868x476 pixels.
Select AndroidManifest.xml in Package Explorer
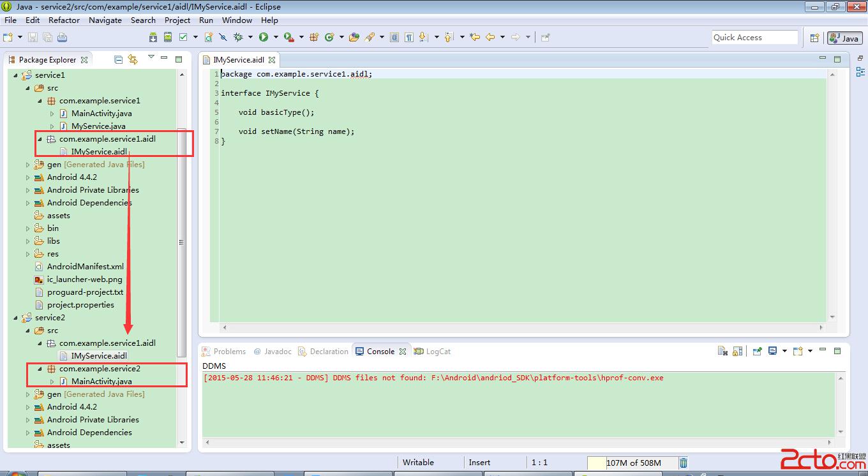click(85, 267)
